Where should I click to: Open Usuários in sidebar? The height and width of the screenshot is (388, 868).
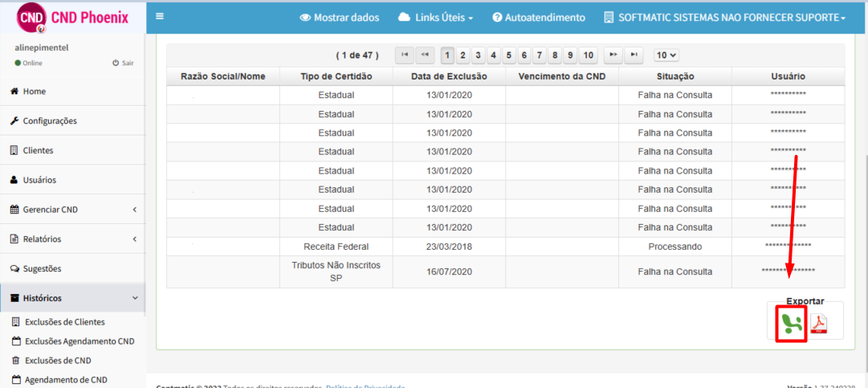point(72,180)
